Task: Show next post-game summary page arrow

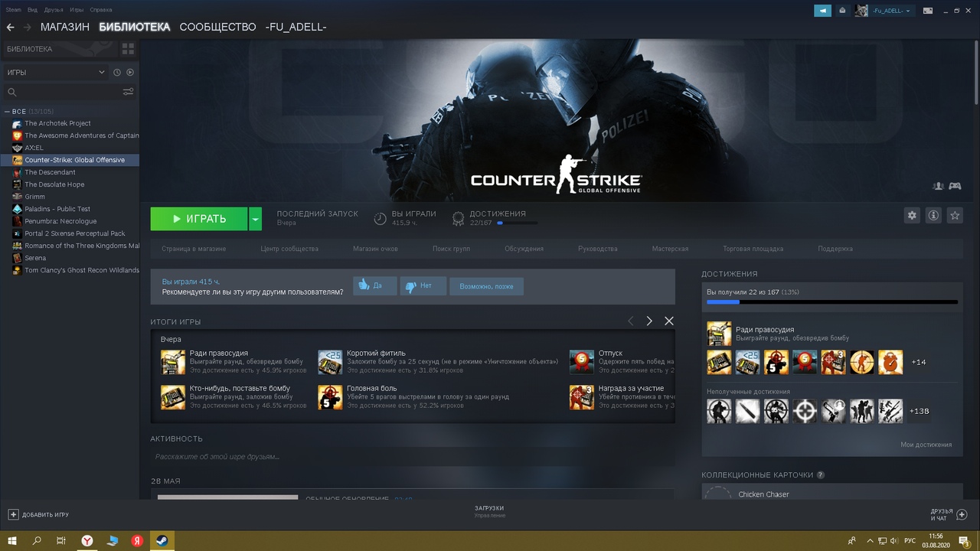Action: (649, 321)
